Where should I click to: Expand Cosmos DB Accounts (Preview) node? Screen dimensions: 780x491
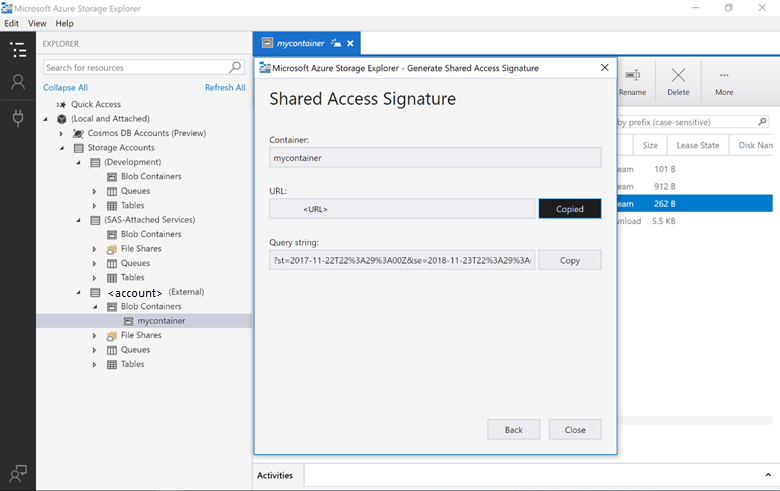point(61,133)
